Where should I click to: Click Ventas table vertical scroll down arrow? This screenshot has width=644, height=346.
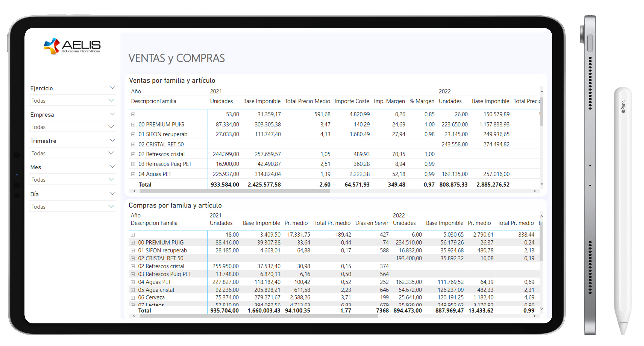coord(542,184)
